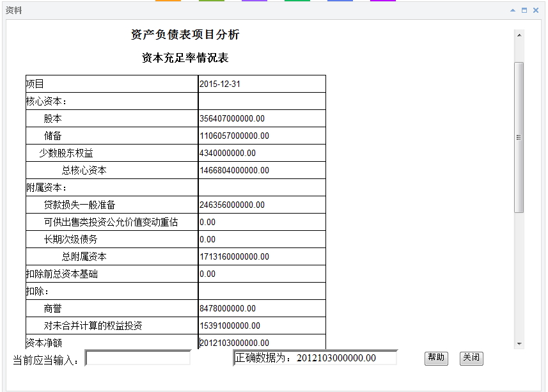The width and height of the screenshot is (548, 392).
Task: Click the 资产负债表项目分析 title
Action: (185, 35)
